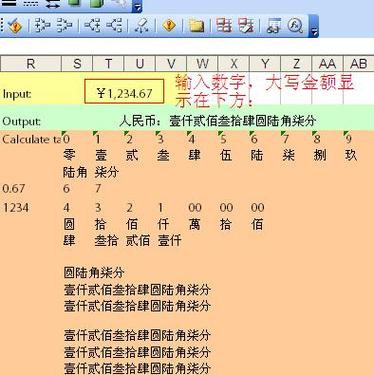Click the Arrow Style icon in the top toolbar
The height and width of the screenshot is (375, 374).
tap(53, 4)
